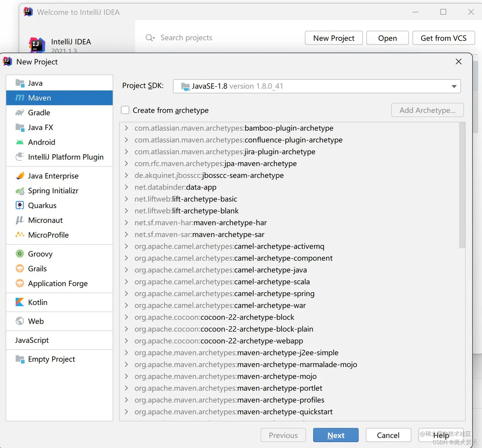Viewport: 482px width, 448px height.
Task: Click New Project in Welcome window
Action: (334, 38)
